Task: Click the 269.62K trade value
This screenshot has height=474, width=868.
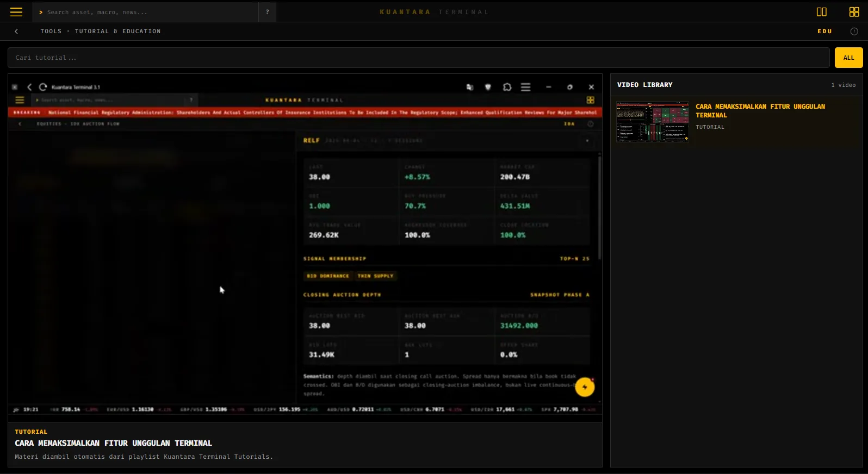Action: 324,235
